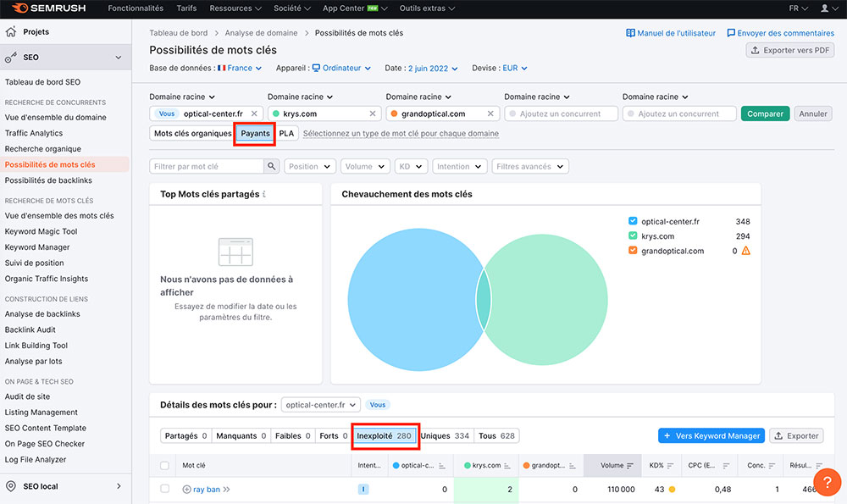Viewport: 847px width, 504px height.
Task: Sort by the grandopt... column sort icon
Action: 572,466
